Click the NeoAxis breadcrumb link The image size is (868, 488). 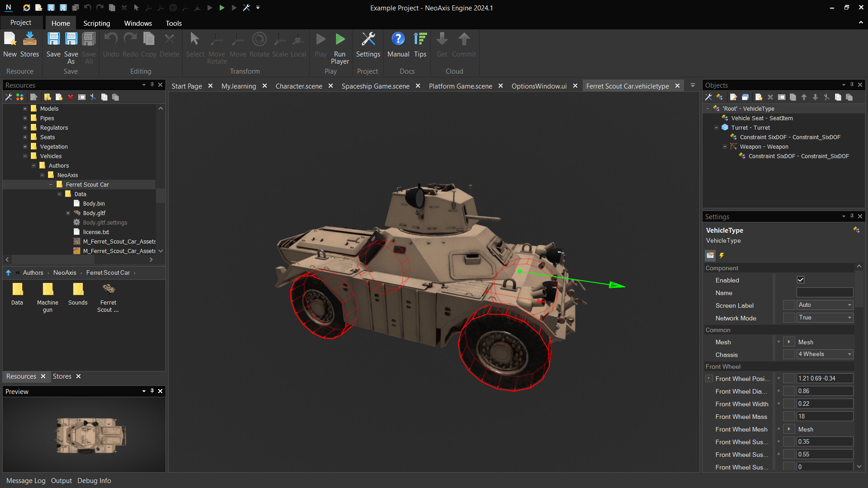65,272
